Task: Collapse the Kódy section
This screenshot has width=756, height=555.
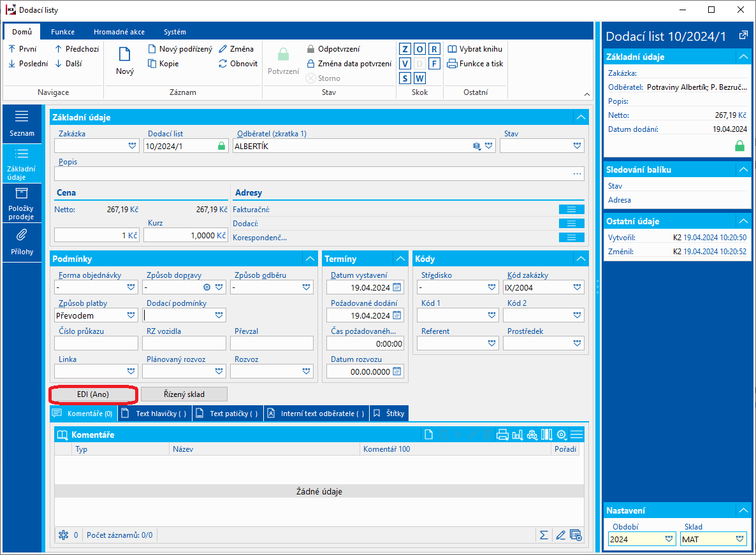Action: click(x=581, y=259)
